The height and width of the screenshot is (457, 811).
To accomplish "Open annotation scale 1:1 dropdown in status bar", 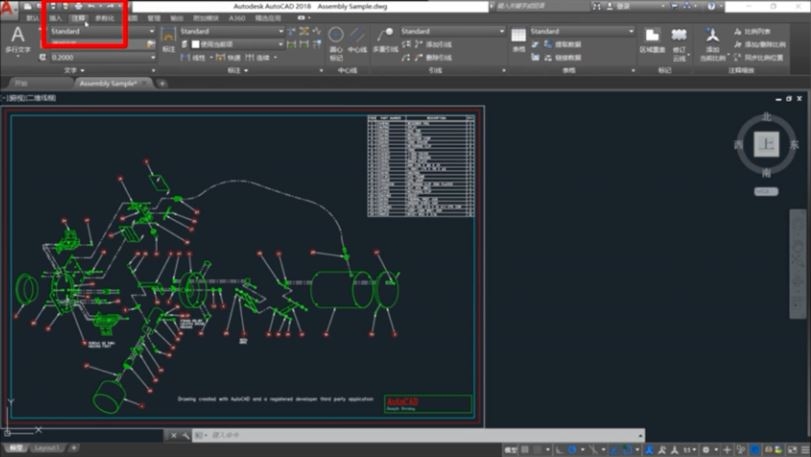I will click(x=689, y=450).
